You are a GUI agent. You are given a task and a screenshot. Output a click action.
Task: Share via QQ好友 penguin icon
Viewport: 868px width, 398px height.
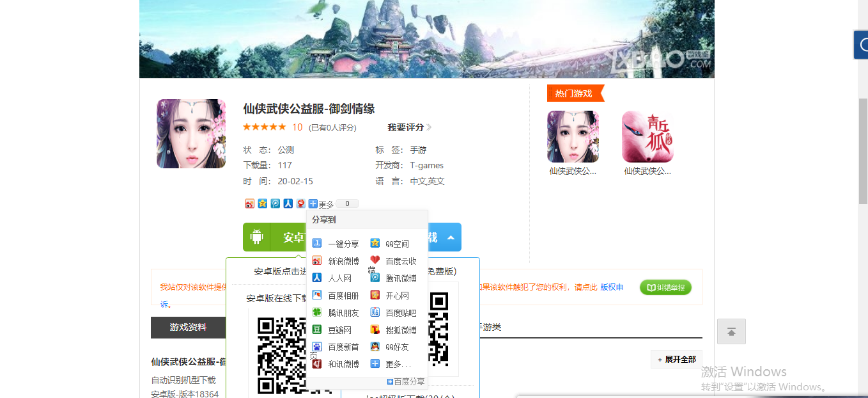point(376,347)
